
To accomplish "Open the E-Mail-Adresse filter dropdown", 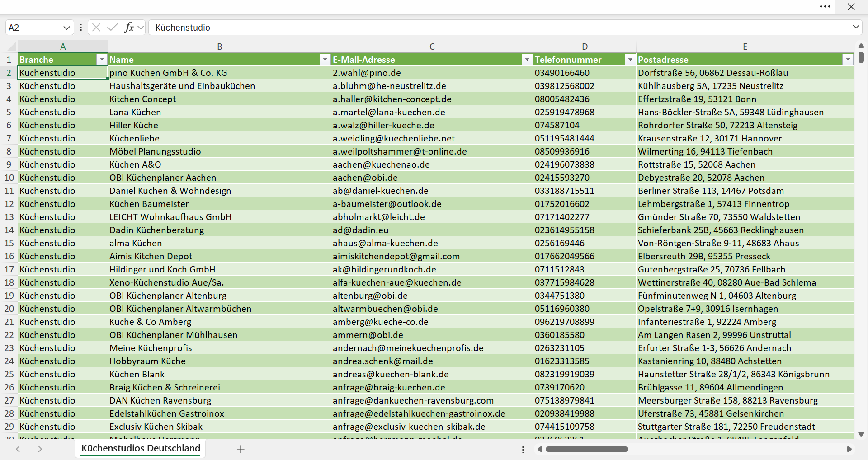I will pyautogui.click(x=527, y=60).
